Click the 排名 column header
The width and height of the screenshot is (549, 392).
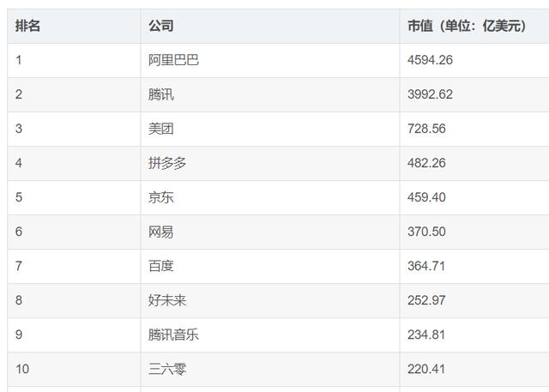(74, 27)
